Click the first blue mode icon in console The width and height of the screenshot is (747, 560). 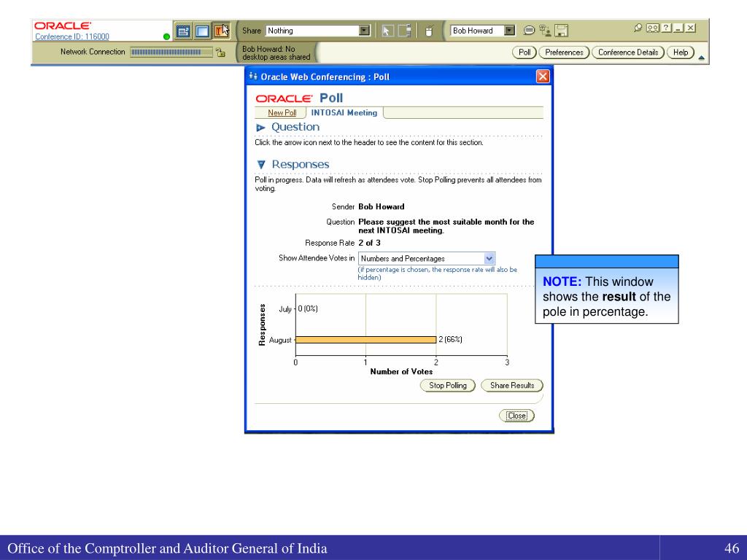tap(183, 31)
